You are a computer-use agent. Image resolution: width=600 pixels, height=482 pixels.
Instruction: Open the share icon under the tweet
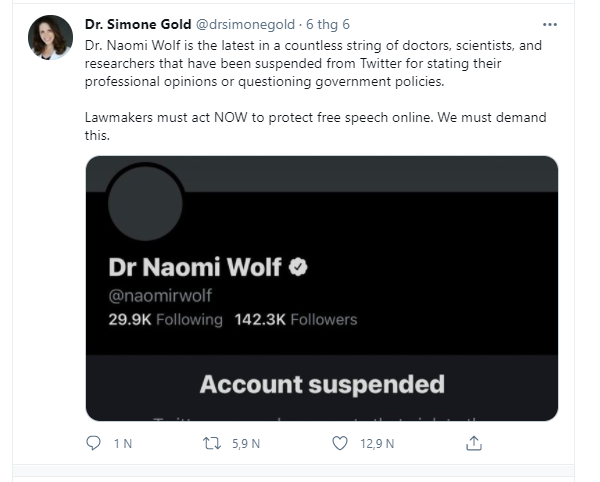(x=475, y=442)
